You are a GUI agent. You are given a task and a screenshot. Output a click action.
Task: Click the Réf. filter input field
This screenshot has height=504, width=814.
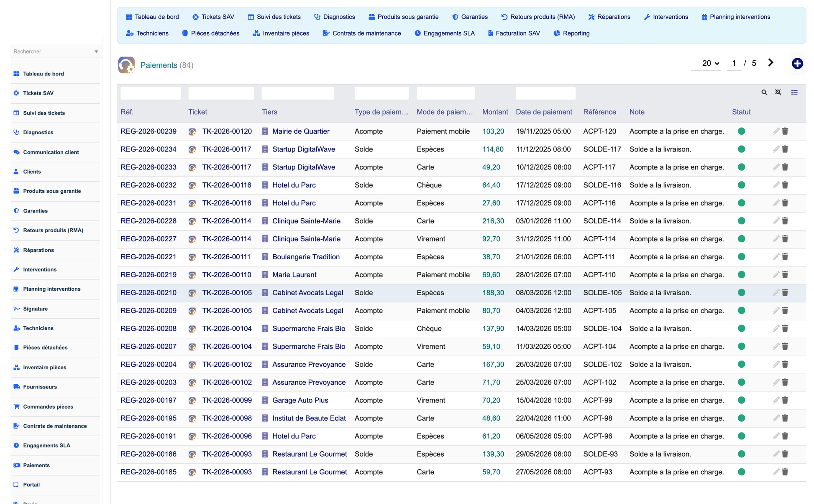coord(151,93)
